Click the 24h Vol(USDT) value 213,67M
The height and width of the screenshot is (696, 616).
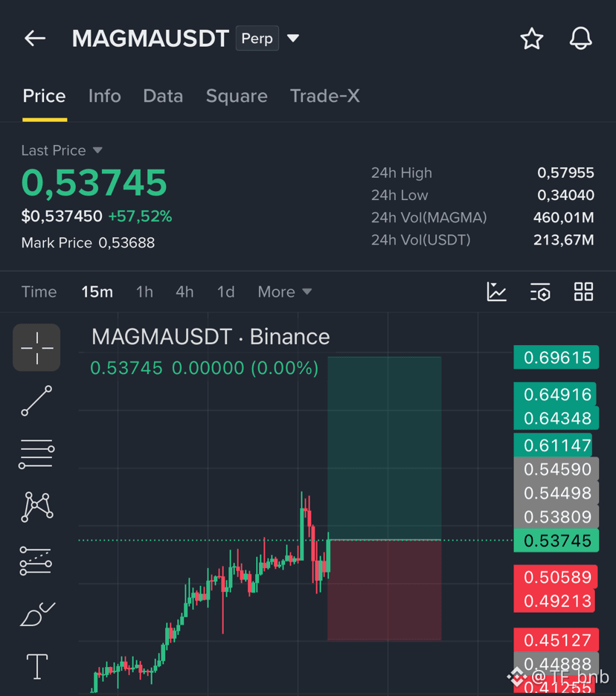click(x=564, y=239)
